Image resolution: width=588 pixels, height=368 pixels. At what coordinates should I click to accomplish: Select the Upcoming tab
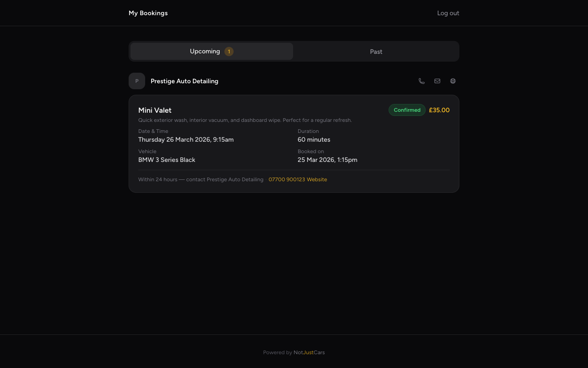205,51
